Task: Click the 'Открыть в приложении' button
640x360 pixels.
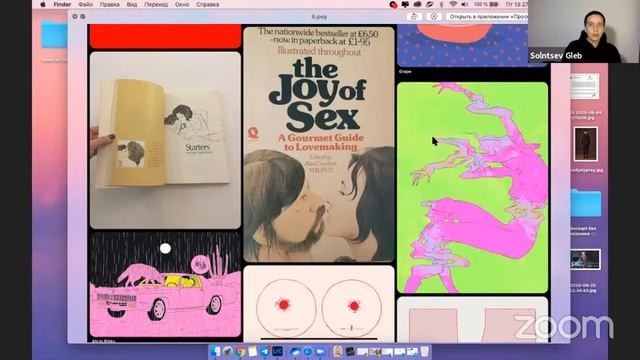Action: (x=487, y=16)
